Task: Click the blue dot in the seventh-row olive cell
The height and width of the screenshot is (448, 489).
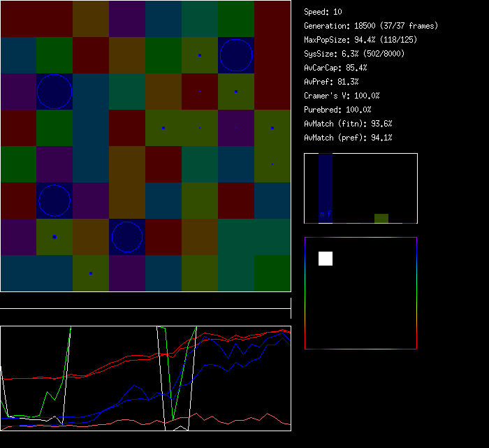Action: (x=54, y=237)
